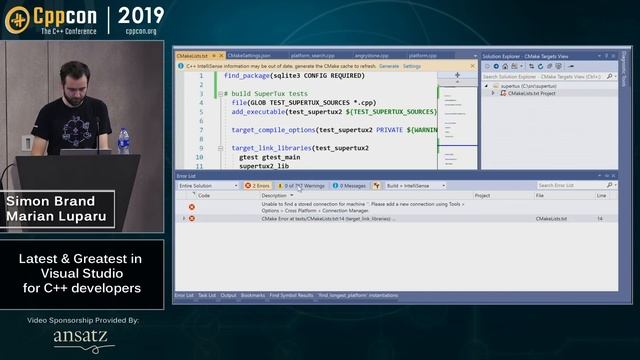The width and height of the screenshot is (640, 360).
Task: Select the CMake Error row in the error list
Action: point(396,219)
